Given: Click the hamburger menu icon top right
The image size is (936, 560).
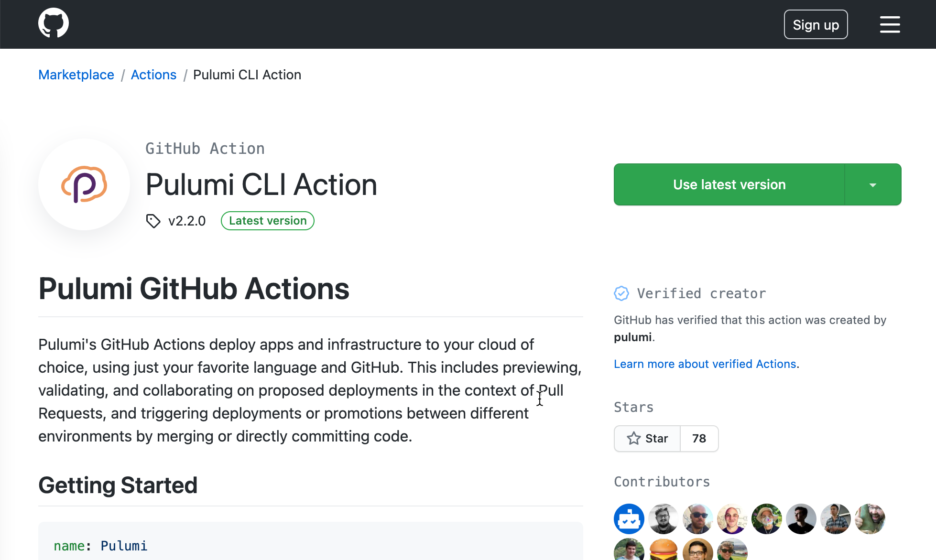Looking at the screenshot, I should pos(890,25).
